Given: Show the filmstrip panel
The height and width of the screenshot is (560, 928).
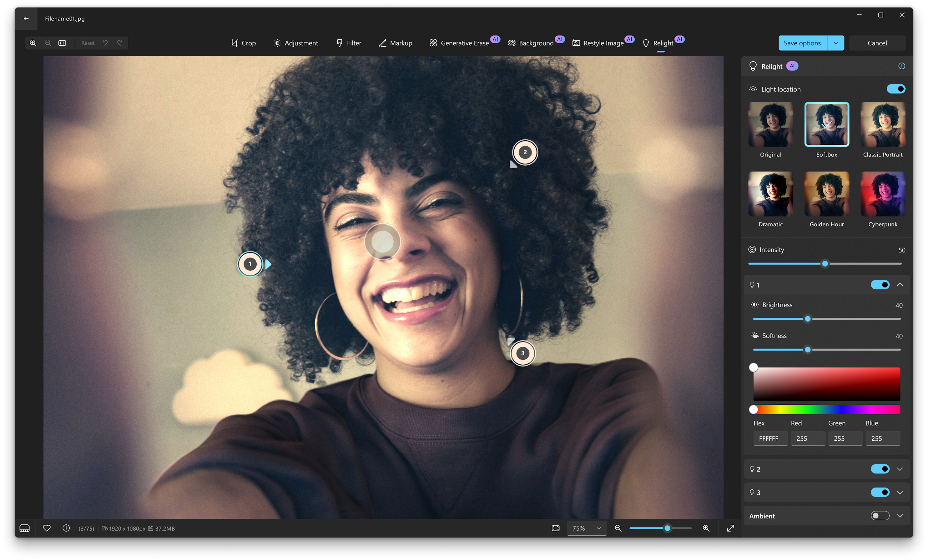Looking at the screenshot, I should click(x=24, y=528).
